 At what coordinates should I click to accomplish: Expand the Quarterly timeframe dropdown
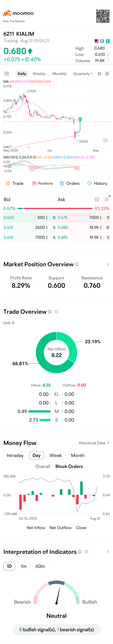83,74
